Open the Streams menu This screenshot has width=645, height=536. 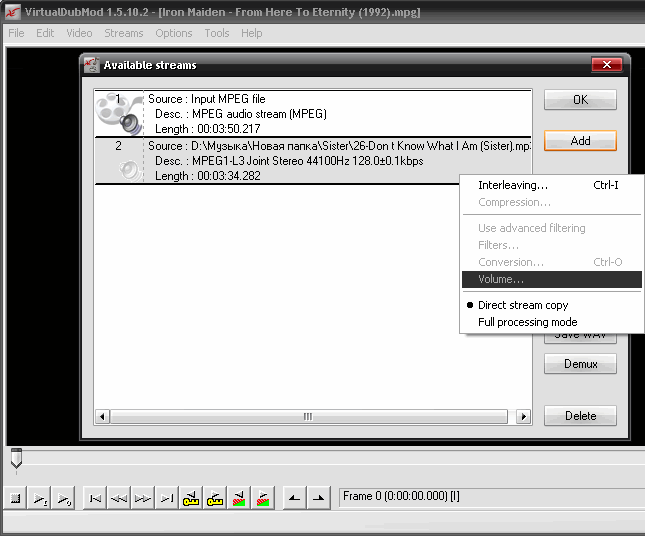point(124,33)
